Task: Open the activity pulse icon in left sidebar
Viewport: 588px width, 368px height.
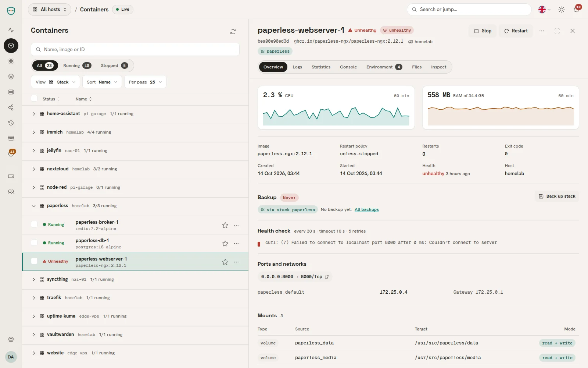Action: (11, 30)
